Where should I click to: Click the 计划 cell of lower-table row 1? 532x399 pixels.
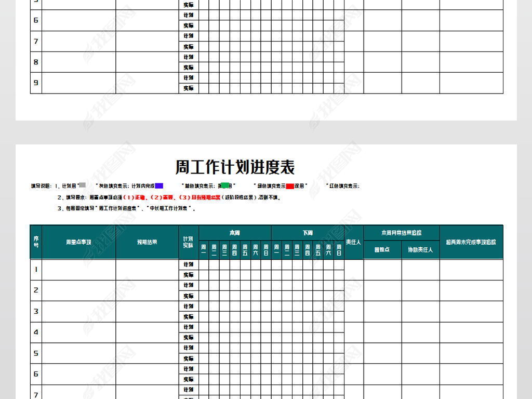click(x=189, y=264)
